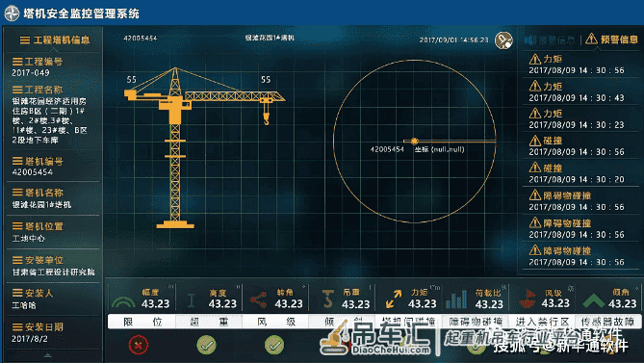Image resolution: width=644 pixels, height=363 pixels.
Task: Click the 42005454 label at the top of the chart
Action: click(141, 39)
